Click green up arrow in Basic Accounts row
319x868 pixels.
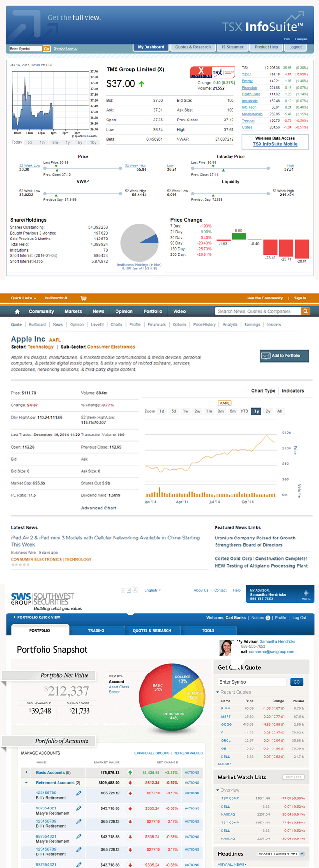click(x=130, y=773)
